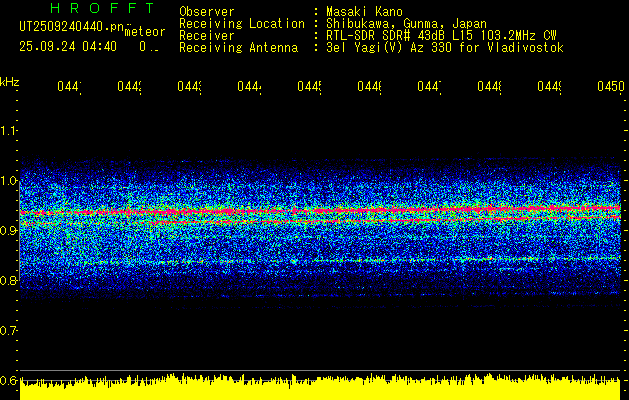Click the location text Shibukawa, Gunma, Japan
Screen dimensions: 629x400
pyautogui.click(x=406, y=24)
